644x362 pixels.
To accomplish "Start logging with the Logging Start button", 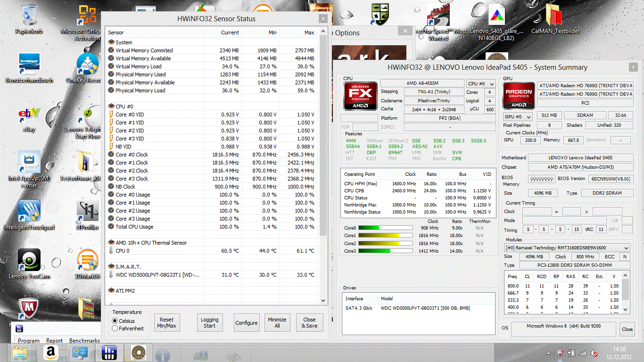I will click(210, 323).
